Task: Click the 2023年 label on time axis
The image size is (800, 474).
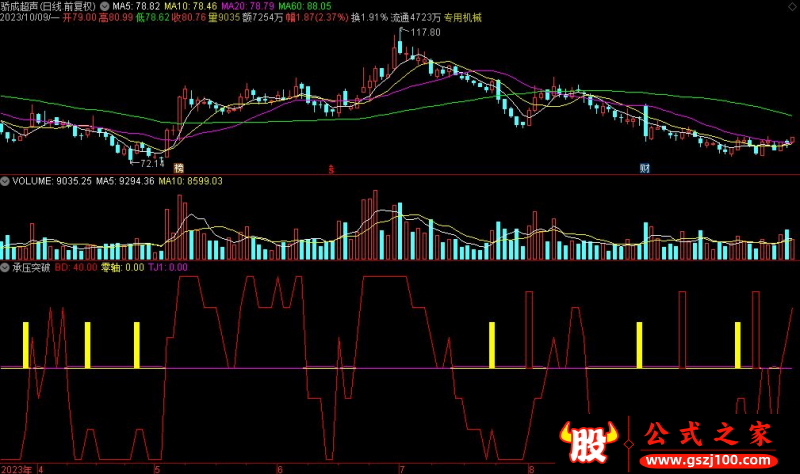Action: pyautogui.click(x=16, y=469)
